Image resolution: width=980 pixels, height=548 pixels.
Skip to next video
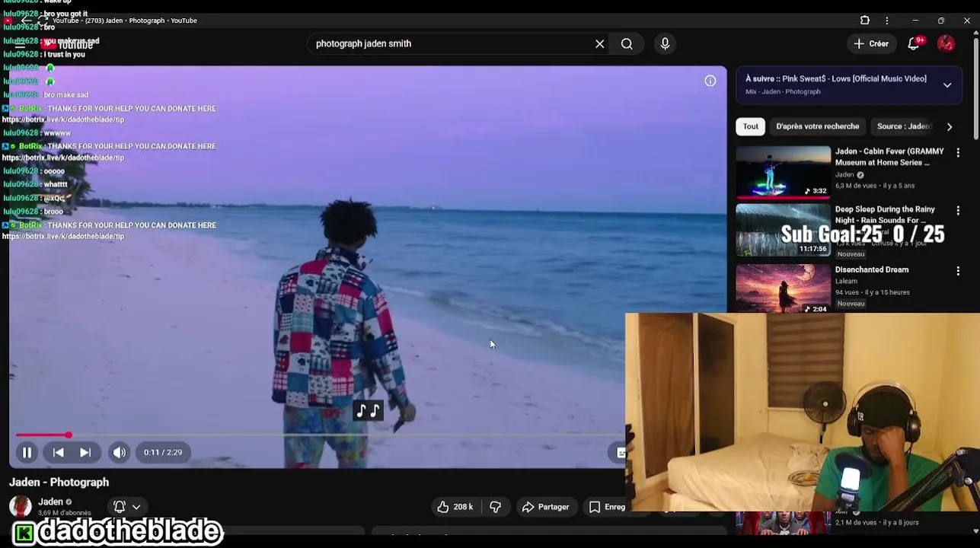85,452
